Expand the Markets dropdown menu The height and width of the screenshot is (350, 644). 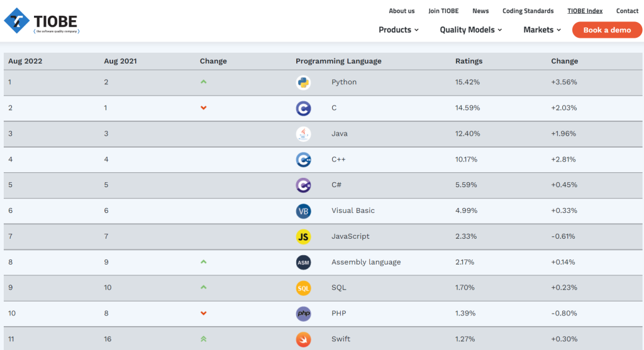point(542,30)
